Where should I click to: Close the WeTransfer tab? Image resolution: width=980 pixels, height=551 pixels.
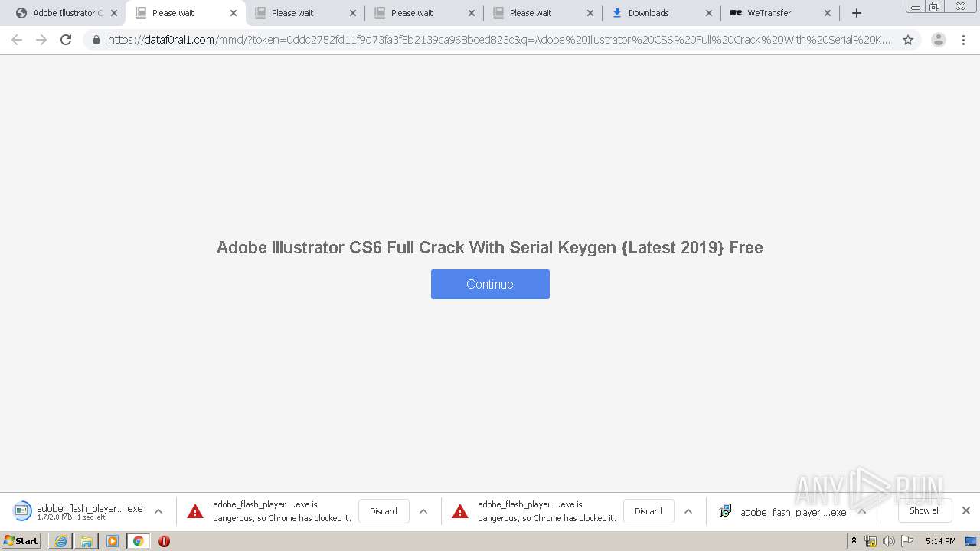(828, 13)
